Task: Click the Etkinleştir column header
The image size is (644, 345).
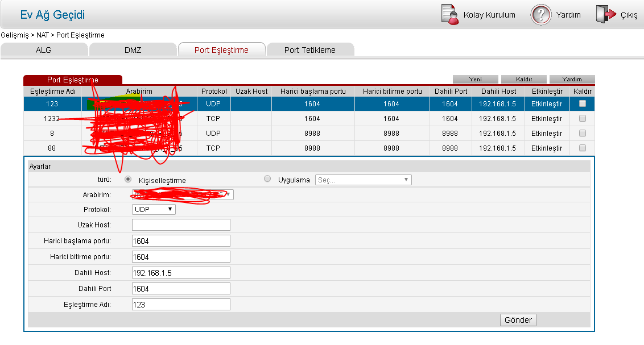Action: point(547,91)
